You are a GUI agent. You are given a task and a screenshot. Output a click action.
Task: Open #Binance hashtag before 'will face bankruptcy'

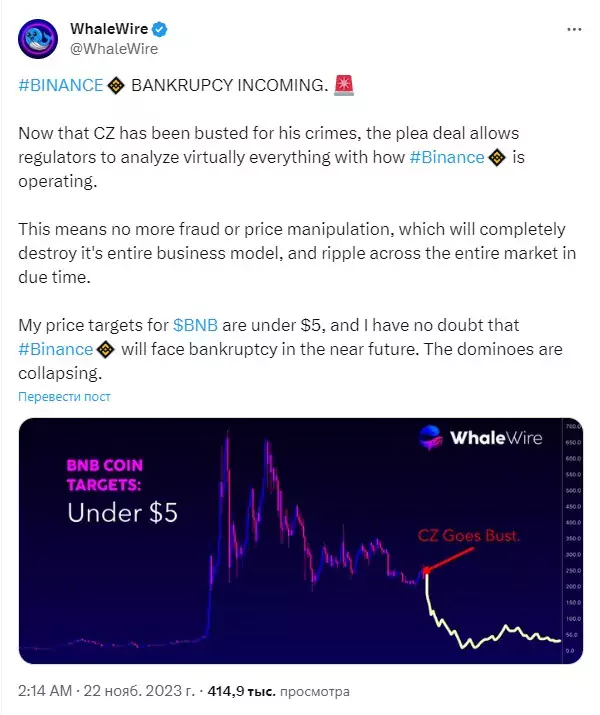click(56, 349)
